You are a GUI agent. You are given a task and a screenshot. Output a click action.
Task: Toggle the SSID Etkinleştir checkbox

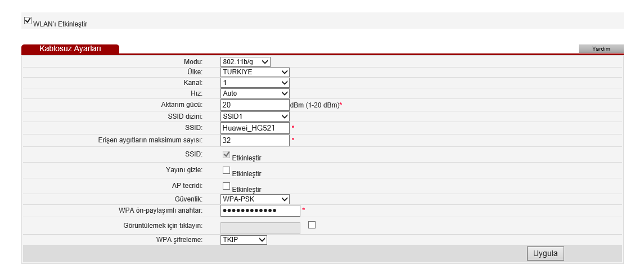tap(227, 155)
